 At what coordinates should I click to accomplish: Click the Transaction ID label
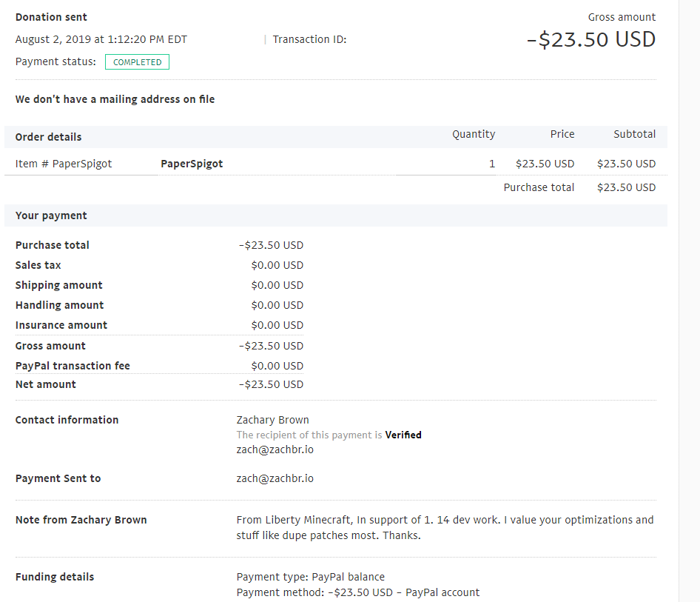[309, 39]
